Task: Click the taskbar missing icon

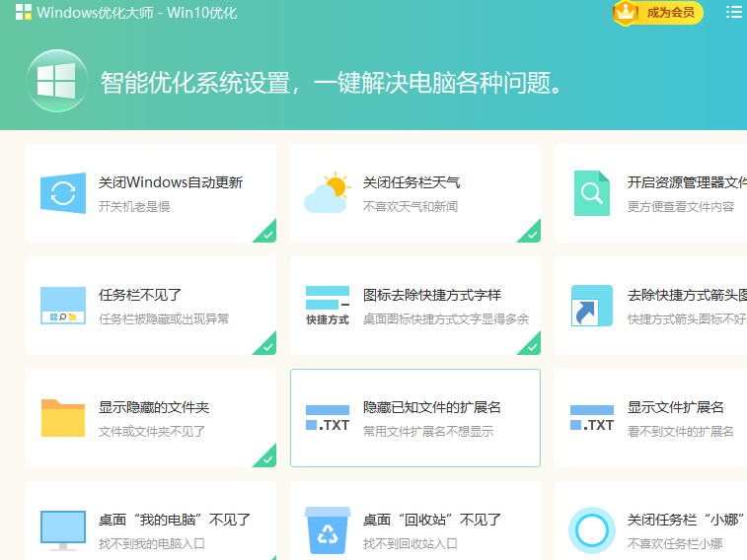Action: [63, 306]
